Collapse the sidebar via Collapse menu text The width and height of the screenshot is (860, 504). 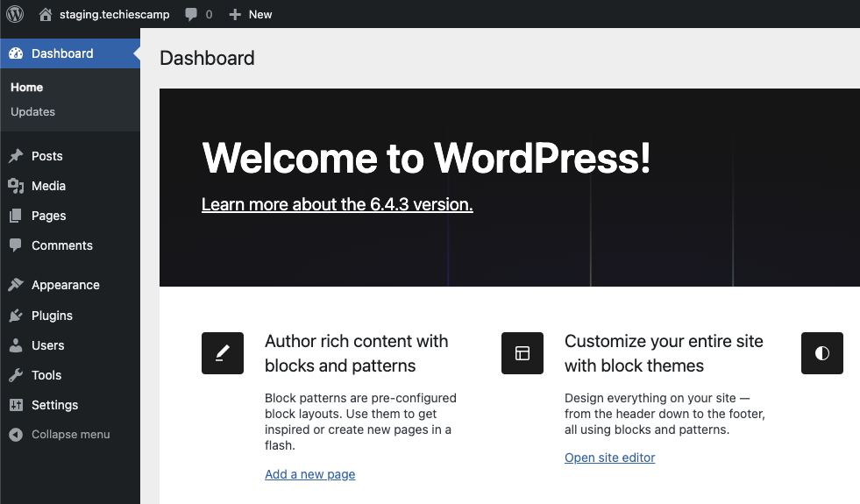click(x=70, y=435)
